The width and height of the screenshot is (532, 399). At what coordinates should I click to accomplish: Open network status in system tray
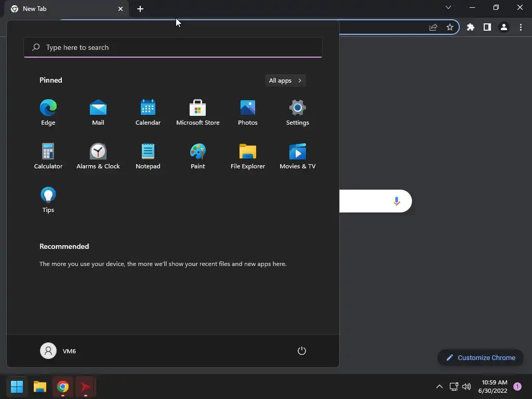(454, 387)
